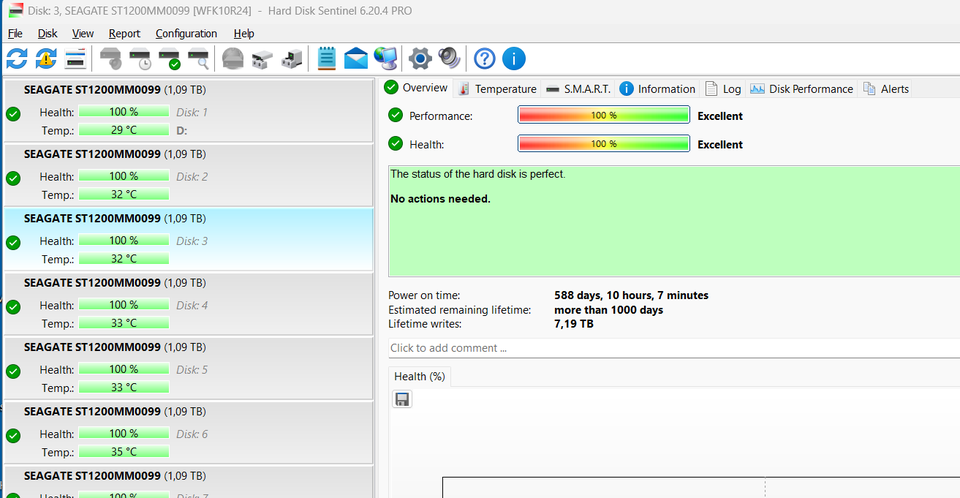Click the floppy save icon under Health (%)
This screenshot has width=960, height=498.
402,399
